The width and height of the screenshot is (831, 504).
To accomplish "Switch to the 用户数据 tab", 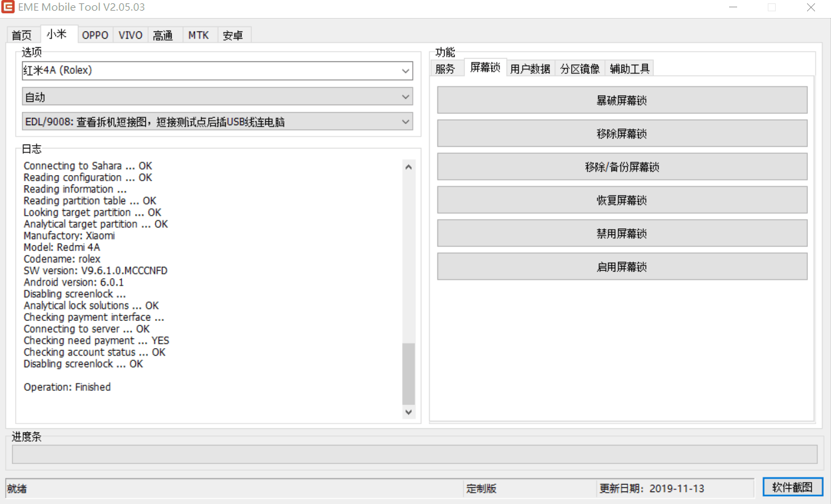I will tap(531, 68).
